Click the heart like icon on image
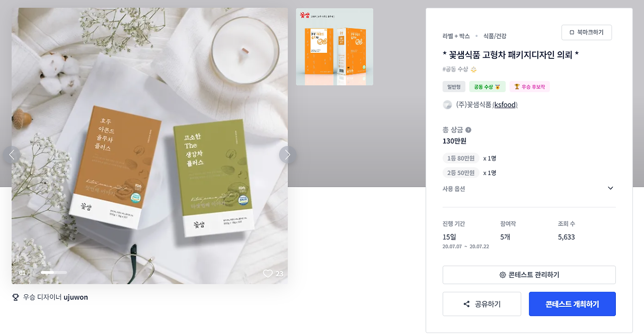The height and width of the screenshot is (335, 644). tap(268, 274)
